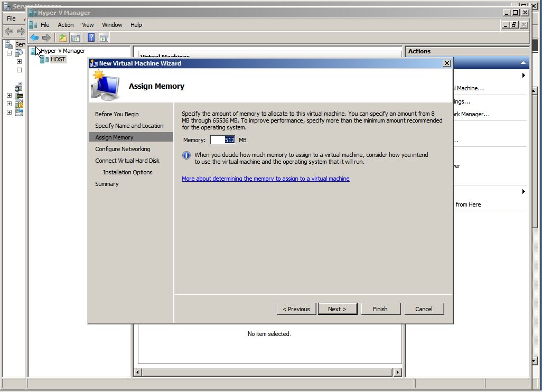The image size is (542, 392).
Task: Toggle the Show/Hide Console Tree toolbar icon
Action: tap(75, 38)
